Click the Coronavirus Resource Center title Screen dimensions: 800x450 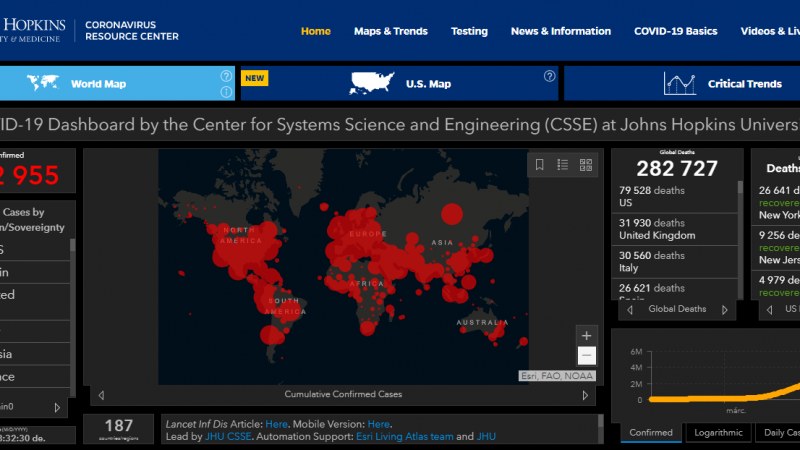click(x=132, y=31)
